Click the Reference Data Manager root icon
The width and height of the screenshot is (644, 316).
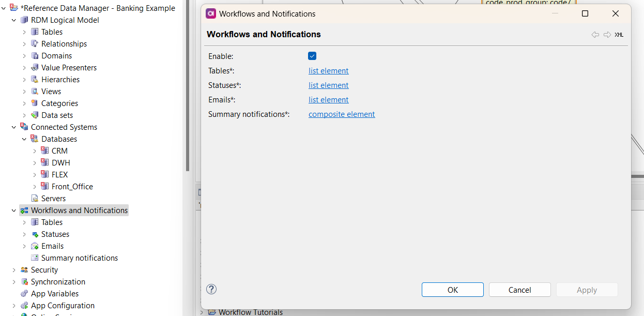click(x=14, y=8)
